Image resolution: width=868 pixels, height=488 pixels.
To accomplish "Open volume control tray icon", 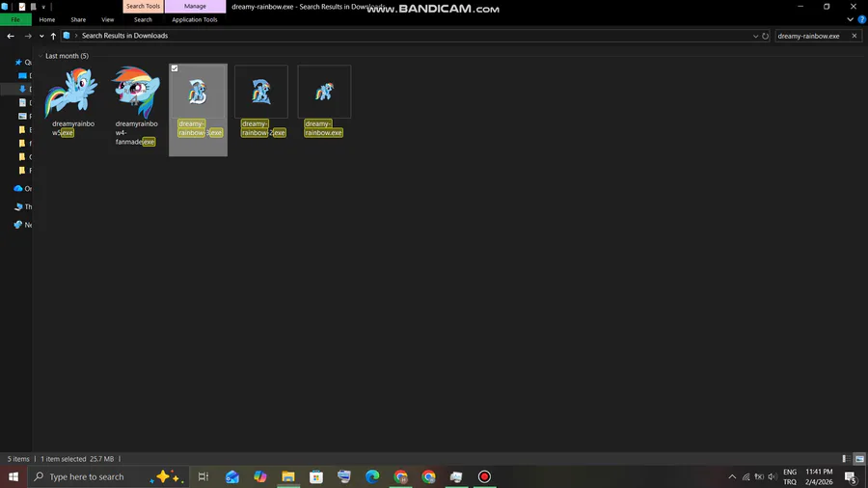I will (x=773, y=476).
